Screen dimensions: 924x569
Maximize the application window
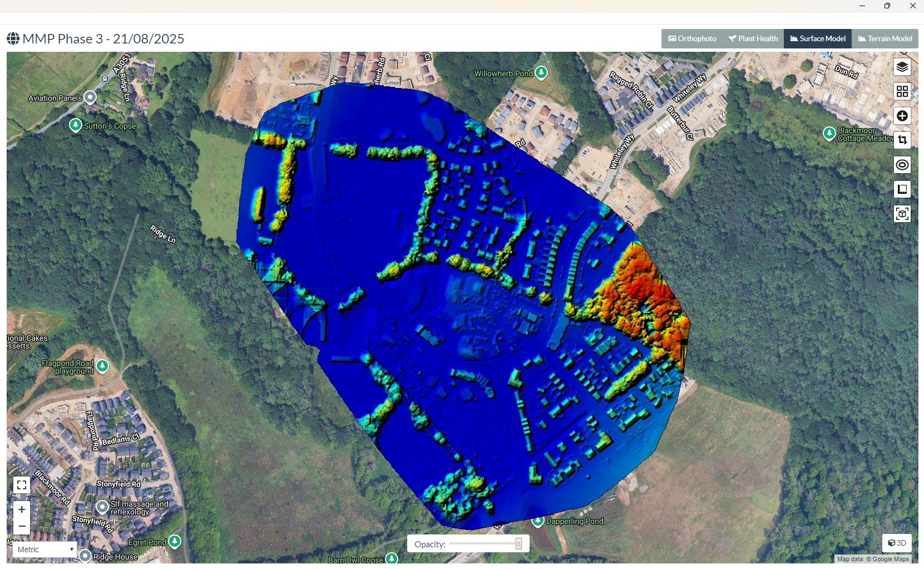887,6
